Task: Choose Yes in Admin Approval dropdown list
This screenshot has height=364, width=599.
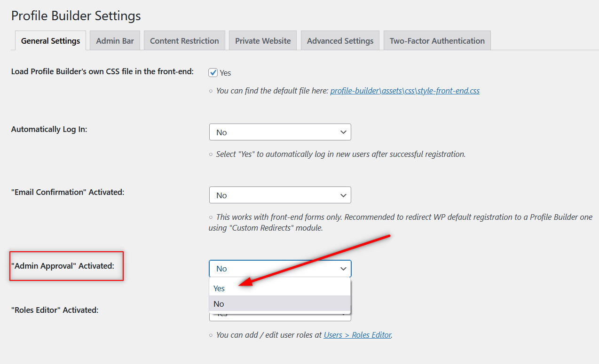Action: [x=280, y=288]
